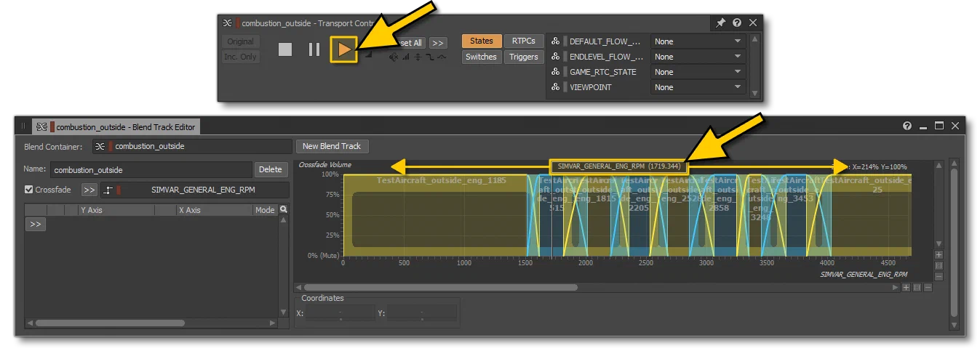Click the positioning indicator icon in Transport Control
The height and width of the screenshot is (351, 980).
click(x=418, y=57)
